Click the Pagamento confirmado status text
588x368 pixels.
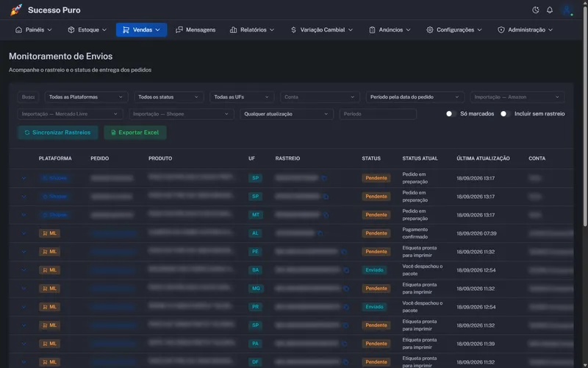point(415,233)
